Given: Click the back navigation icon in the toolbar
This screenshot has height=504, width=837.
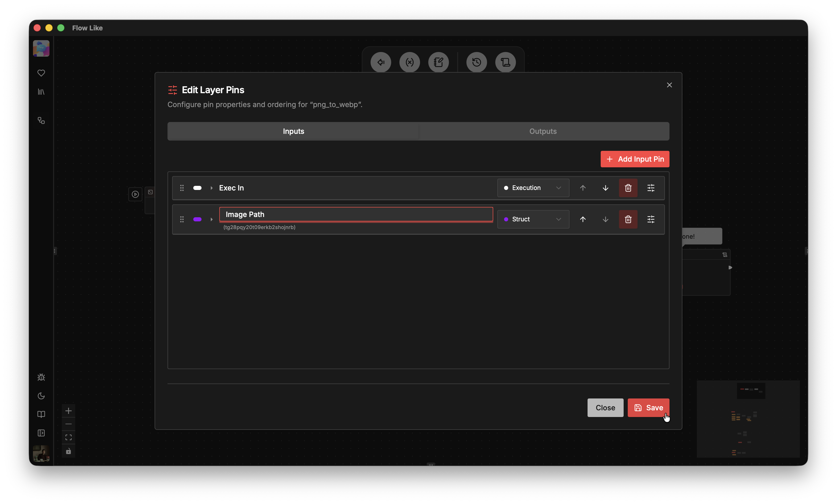Looking at the screenshot, I should point(380,62).
